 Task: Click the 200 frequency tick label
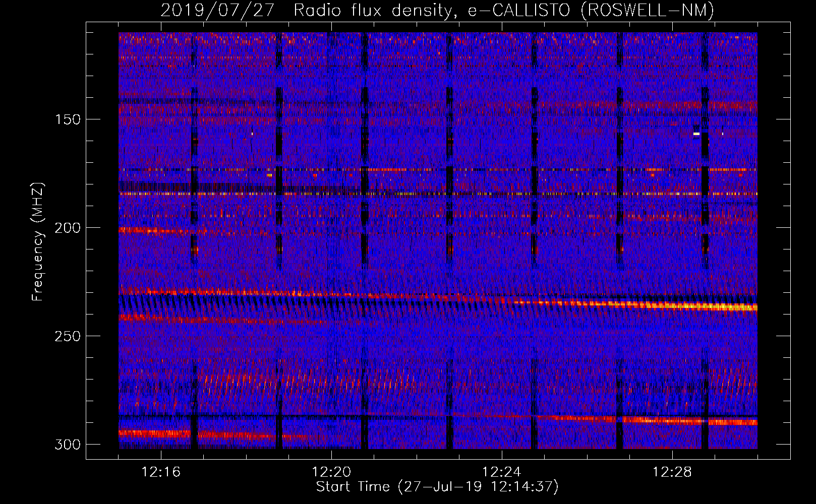click(68, 228)
